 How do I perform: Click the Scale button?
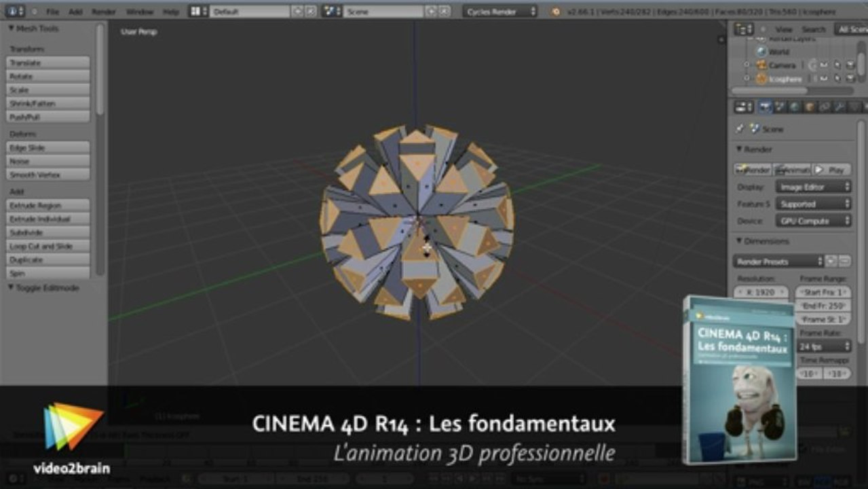(x=48, y=90)
